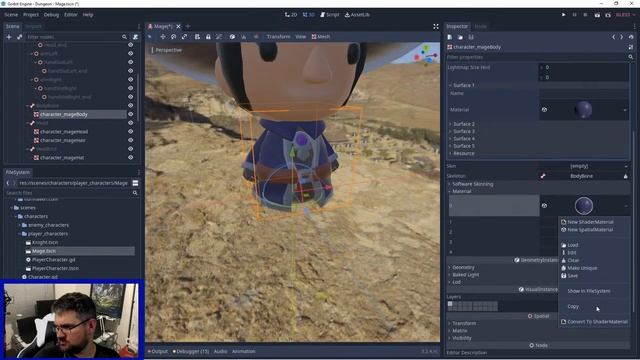Screen dimensions: 640x360
Task: Go to next edited object in Inspector history
Action: coord(622,37)
